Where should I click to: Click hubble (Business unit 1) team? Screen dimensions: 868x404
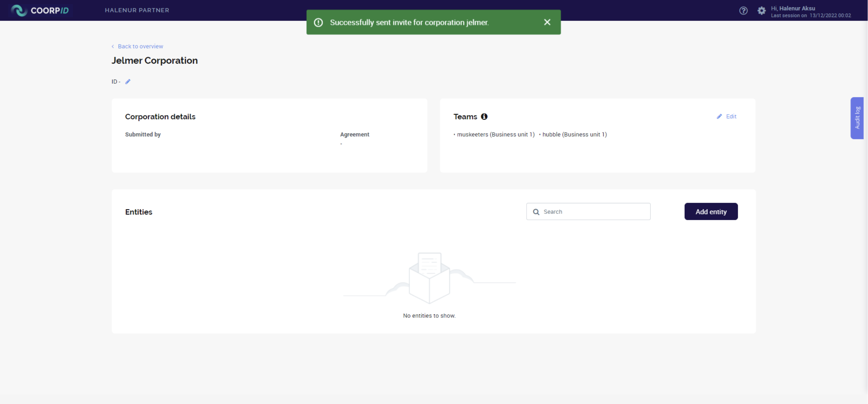575,135
